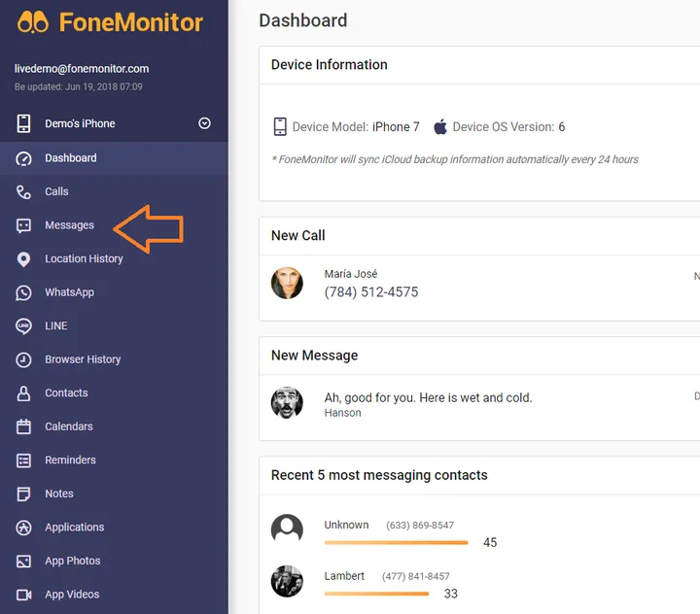Click the number (633) 869-8547

coord(420,526)
